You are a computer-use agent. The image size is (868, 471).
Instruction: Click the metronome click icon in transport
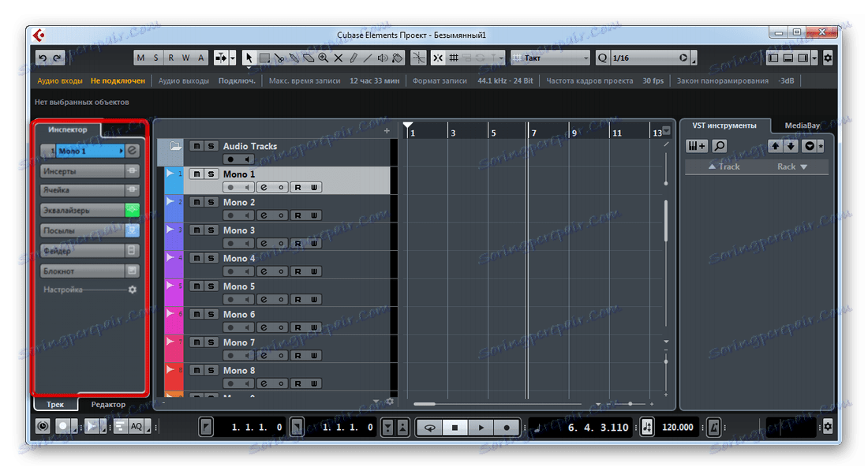[714, 428]
